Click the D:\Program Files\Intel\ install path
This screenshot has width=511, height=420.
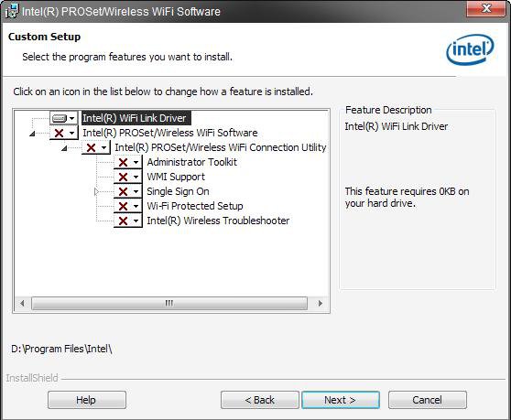[61, 349]
